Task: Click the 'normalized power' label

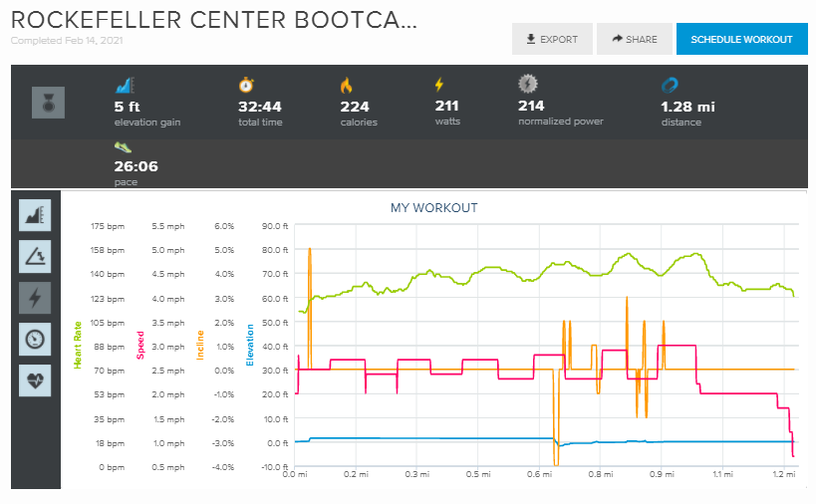Action: 561,122
